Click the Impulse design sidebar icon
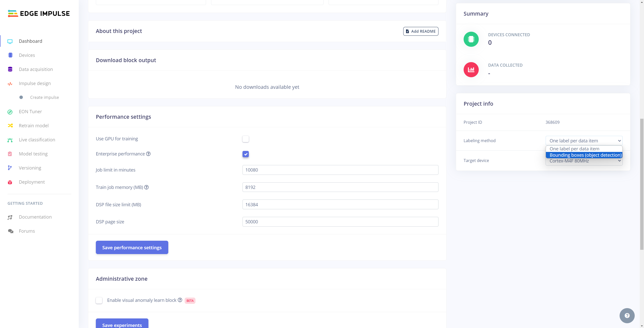This screenshot has height=328, width=644. 10,84
